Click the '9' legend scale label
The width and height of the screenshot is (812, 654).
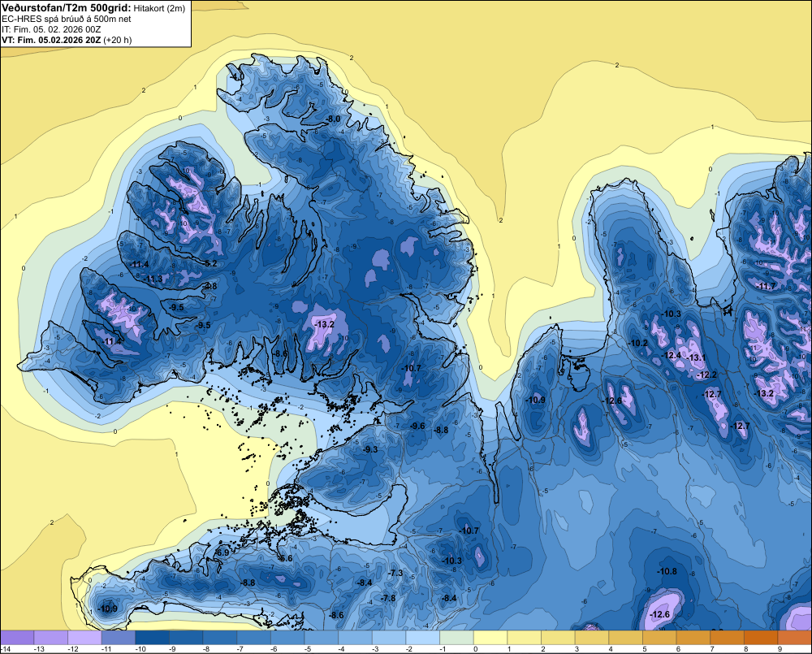tap(780, 649)
